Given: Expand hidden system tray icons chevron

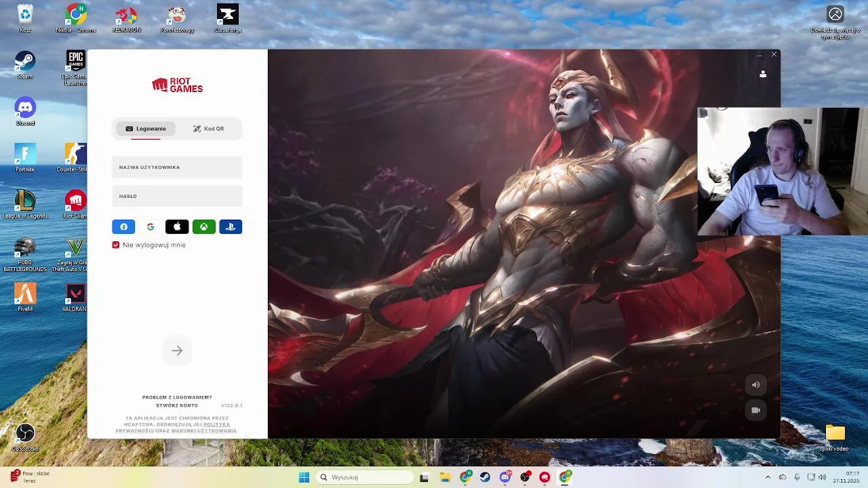Looking at the screenshot, I should click(x=768, y=477).
